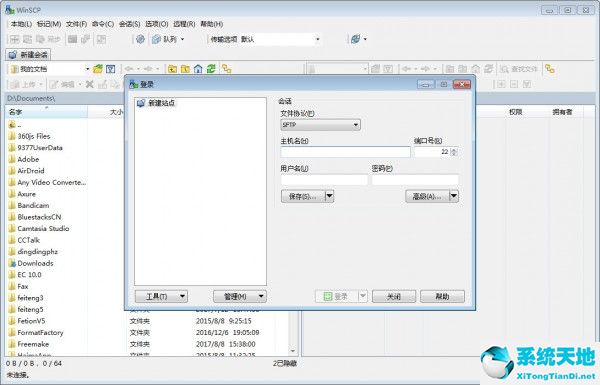Open the 标记(M) menu
This screenshot has width=600, height=385.
[49, 24]
